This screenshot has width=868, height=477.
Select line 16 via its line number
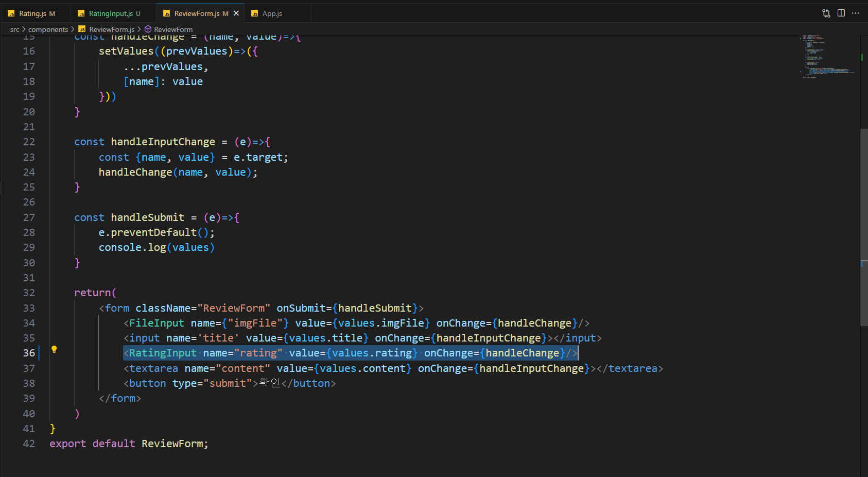(29, 52)
